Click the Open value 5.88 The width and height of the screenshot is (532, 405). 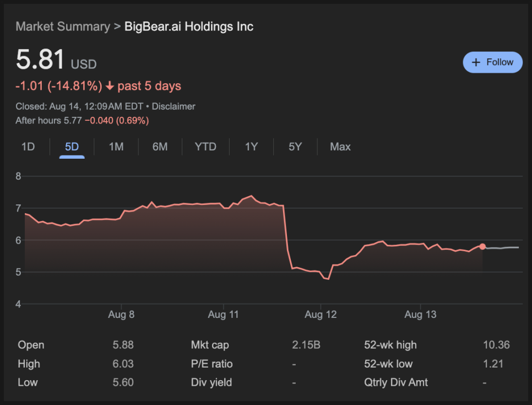(123, 345)
